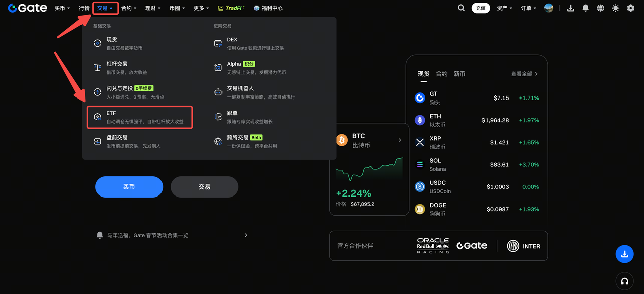Click the blue floating download button
This screenshot has width=644, height=294.
coord(624,254)
